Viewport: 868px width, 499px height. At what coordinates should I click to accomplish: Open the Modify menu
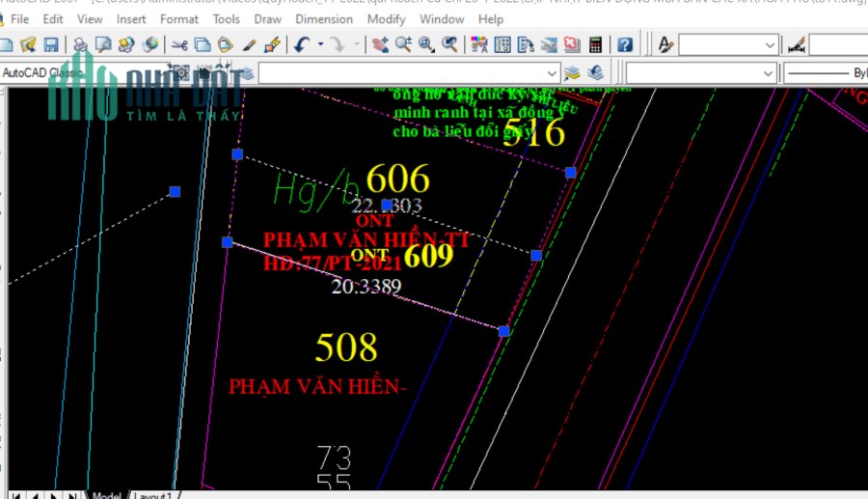387,19
